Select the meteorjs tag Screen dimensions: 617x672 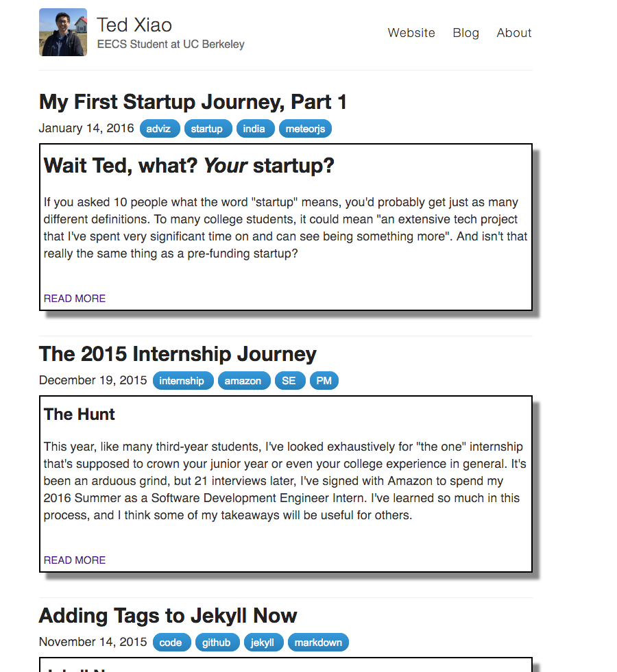pyautogui.click(x=305, y=129)
